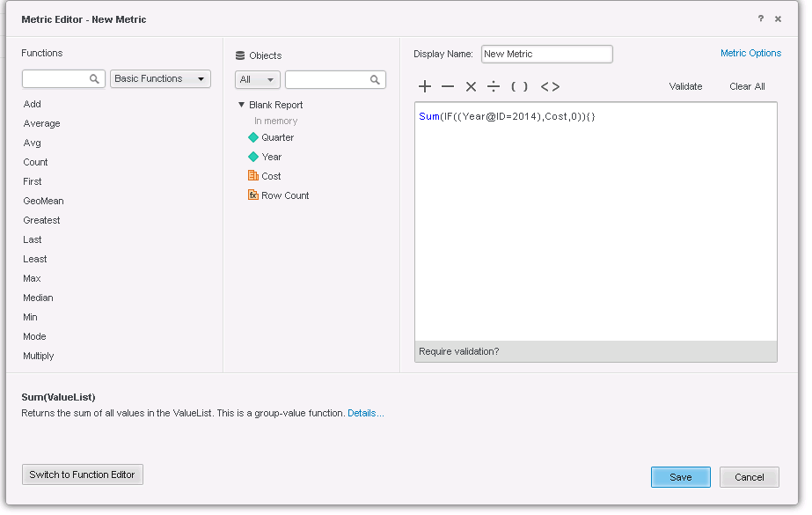Click the Objects search magnifier icon
This screenshot has width=812, height=515.
376,80
